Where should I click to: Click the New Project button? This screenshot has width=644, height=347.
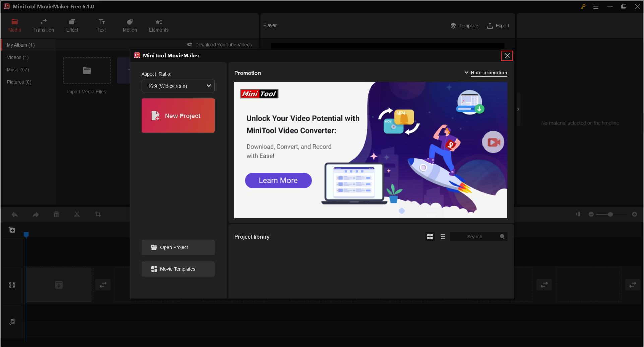pyautogui.click(x=178, y=116)
